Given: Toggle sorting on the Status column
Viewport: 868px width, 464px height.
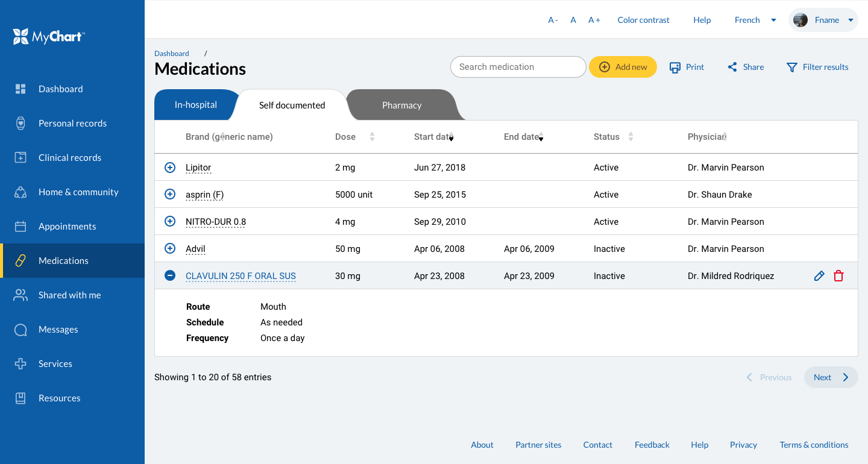Looking at the screenshot, I should click(631, 137).
